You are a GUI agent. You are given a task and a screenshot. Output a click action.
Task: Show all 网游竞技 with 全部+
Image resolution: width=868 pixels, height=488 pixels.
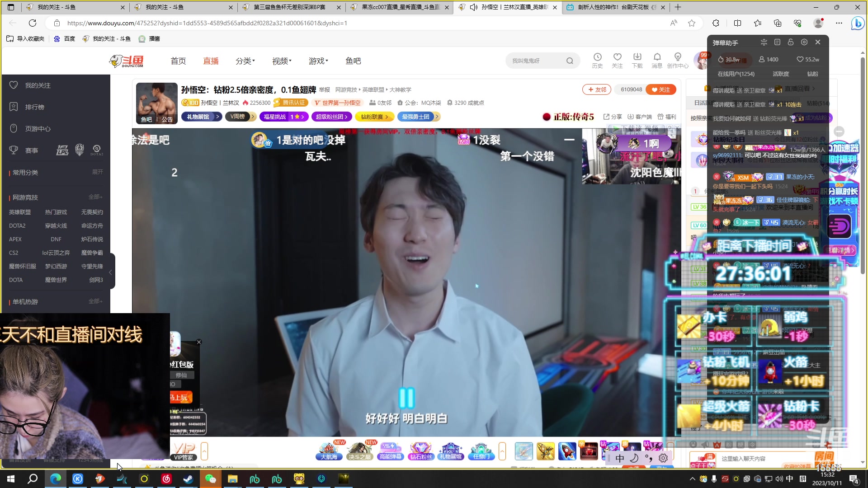[x=95, y=197]
